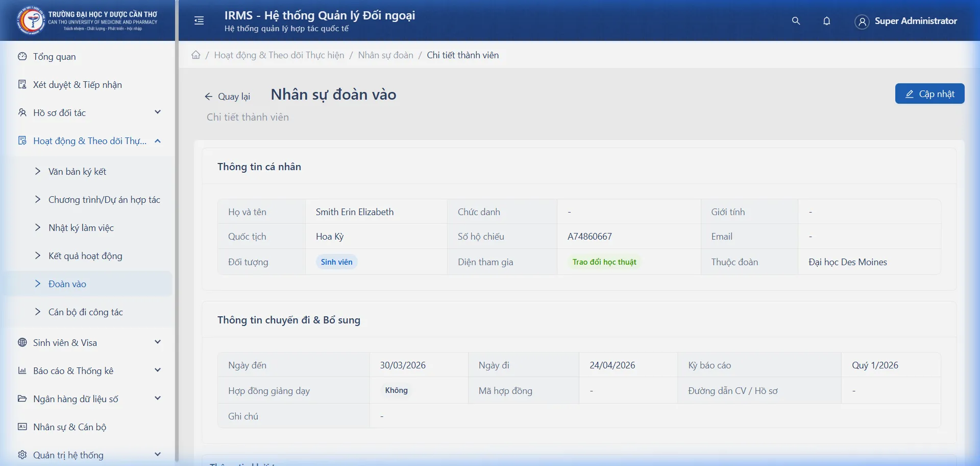Screen dimensions: 980x466
Task: Toggle sidebar with the hamburger icon
Action: pos(199,20)
